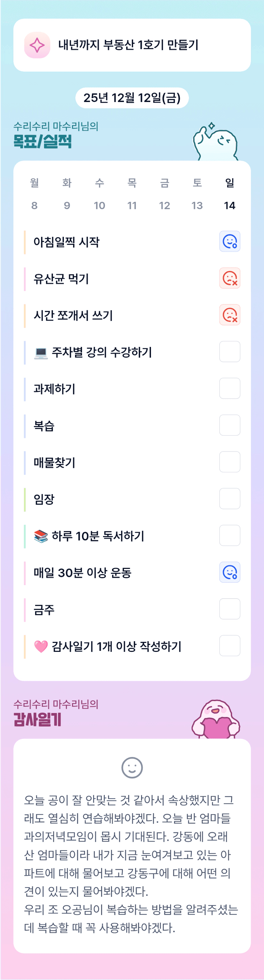Tick the 매물찾기 checkbox
The image size is (264, 980).
230,462
